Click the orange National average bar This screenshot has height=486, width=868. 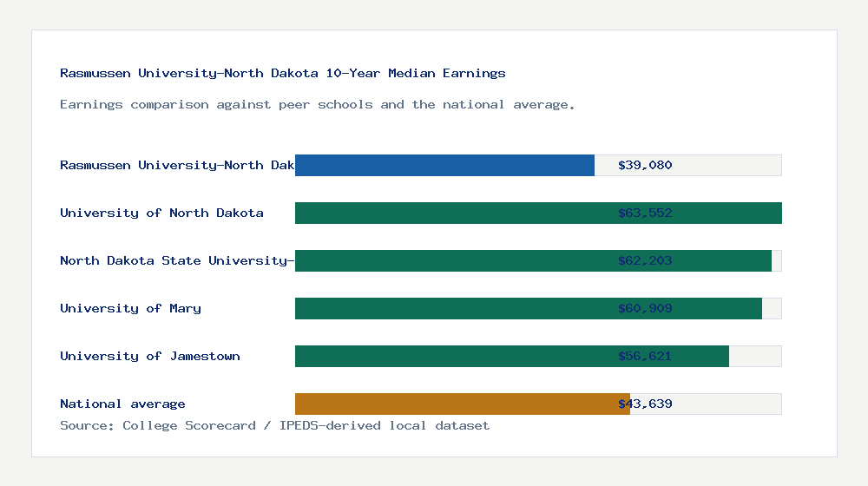coord(463,404)
